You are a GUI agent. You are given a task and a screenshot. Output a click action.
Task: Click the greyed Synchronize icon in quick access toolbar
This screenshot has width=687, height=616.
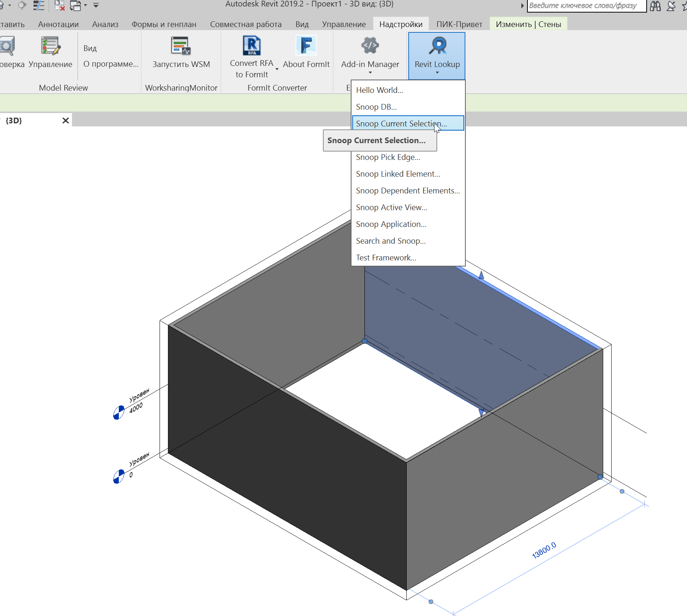pyautogui.click(x=22, y=5)
